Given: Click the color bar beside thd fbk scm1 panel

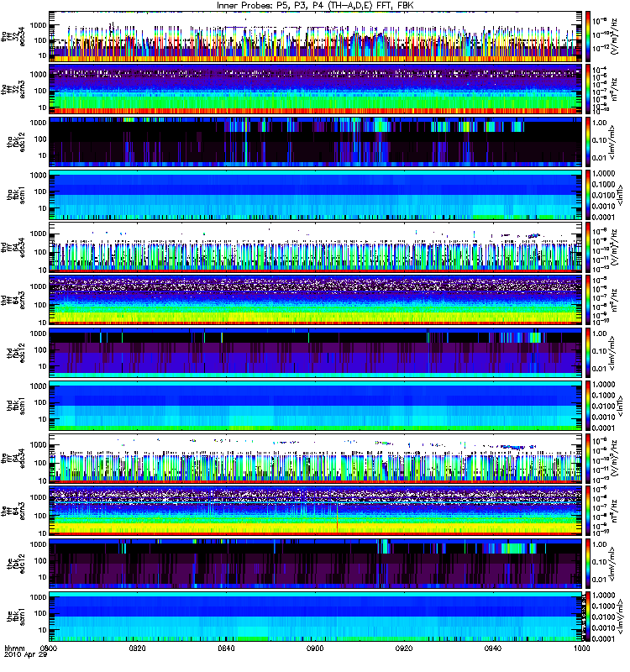Looking at the screenshot, I should coord(588,406).
